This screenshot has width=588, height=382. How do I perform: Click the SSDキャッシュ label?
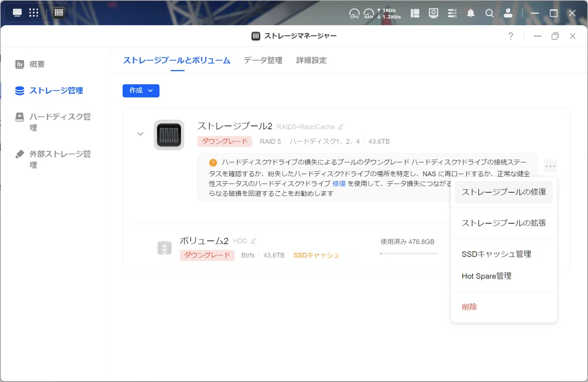point(316,255)
